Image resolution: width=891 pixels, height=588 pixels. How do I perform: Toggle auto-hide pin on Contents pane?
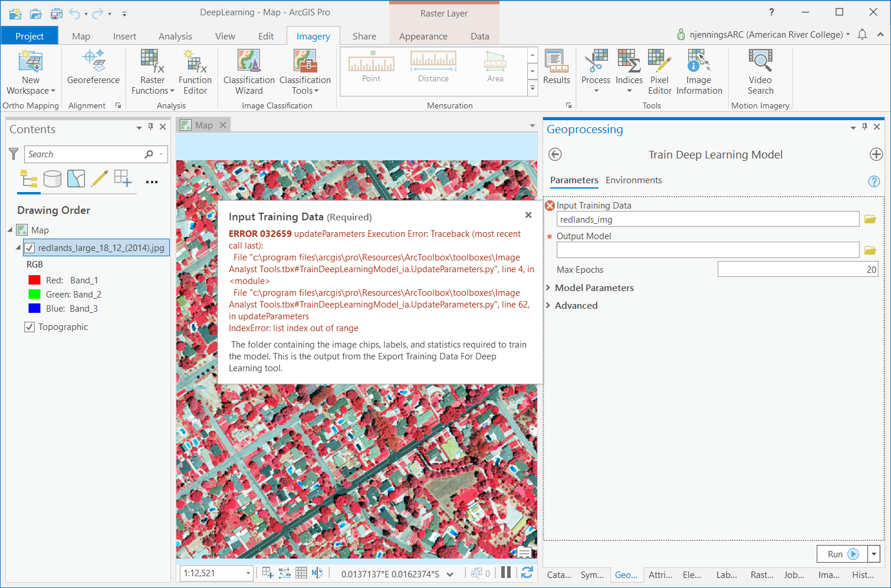tap(151, 127)
